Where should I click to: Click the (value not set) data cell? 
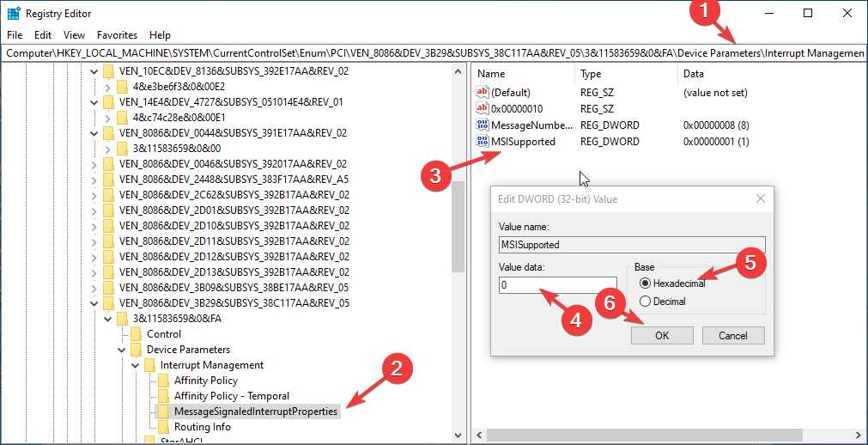point(715,93)
